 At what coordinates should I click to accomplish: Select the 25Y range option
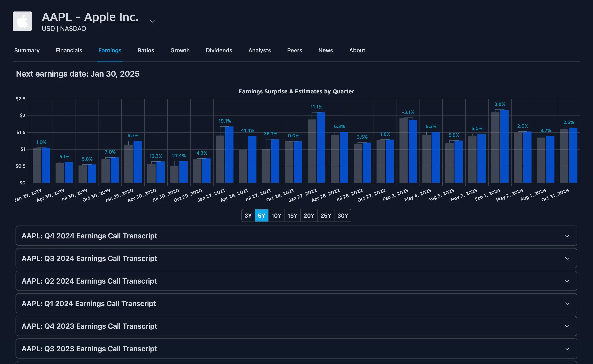(x=326, y=215)
